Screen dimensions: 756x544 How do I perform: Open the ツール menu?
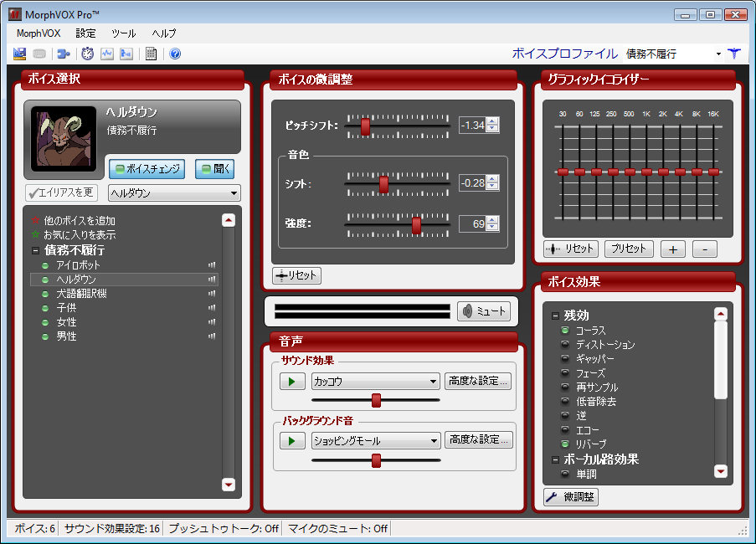click(123, 33)
